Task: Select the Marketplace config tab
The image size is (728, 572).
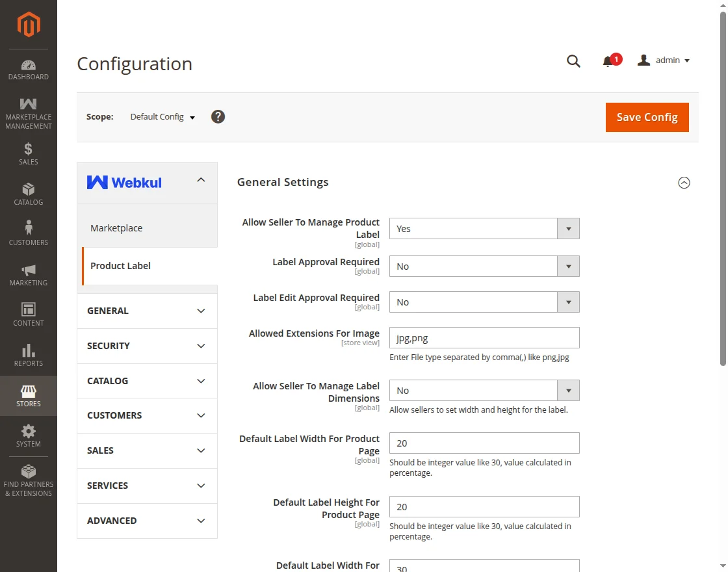Action: [x=116, y=228]
